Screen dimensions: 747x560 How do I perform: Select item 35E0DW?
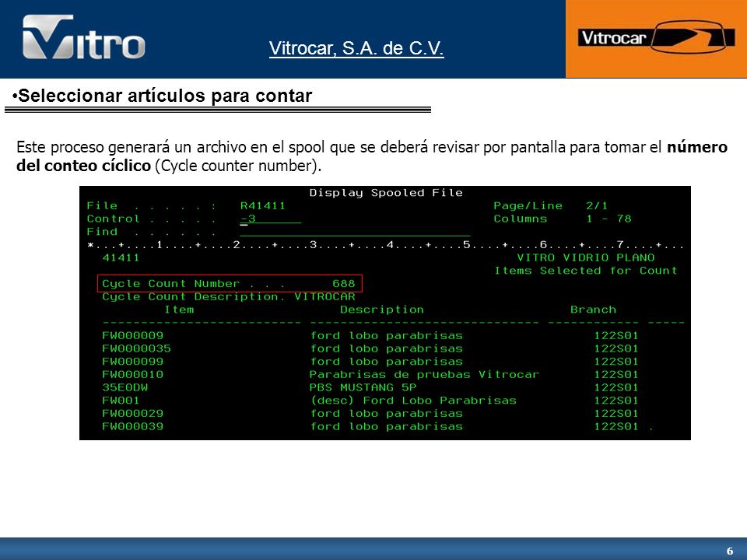tap(124, 387)
